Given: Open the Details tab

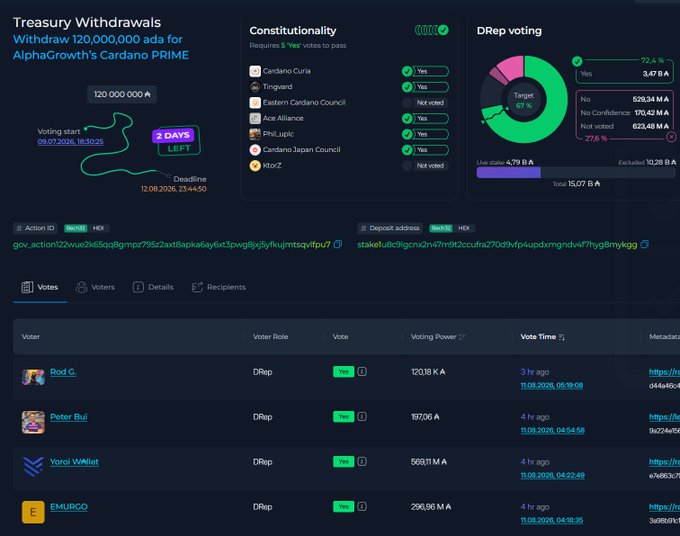Looking at the screenshot, I should [153, 287].
